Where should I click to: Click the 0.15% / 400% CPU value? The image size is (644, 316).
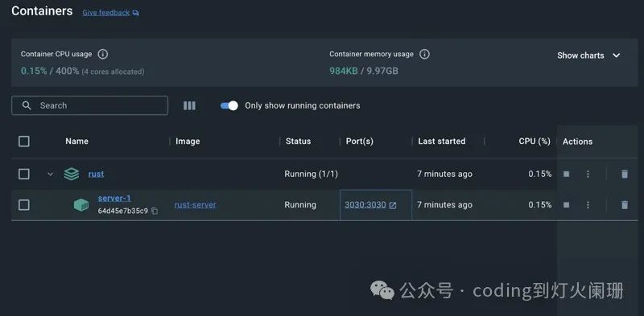click(50, 71)
